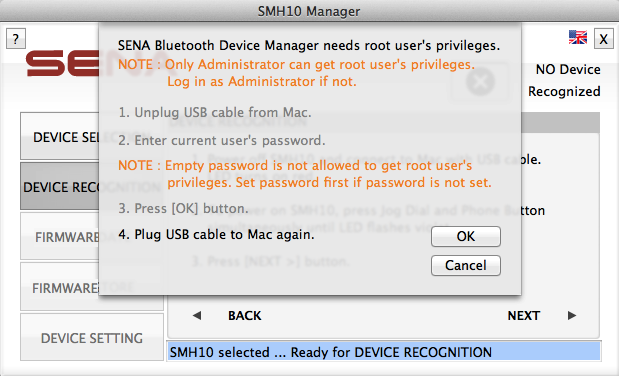Click the red SENA logo

(x=62, y=63)
